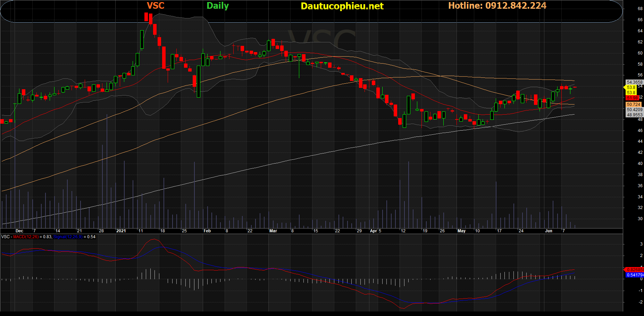Select the red 51.98 price label

click(x=633, y=98)
